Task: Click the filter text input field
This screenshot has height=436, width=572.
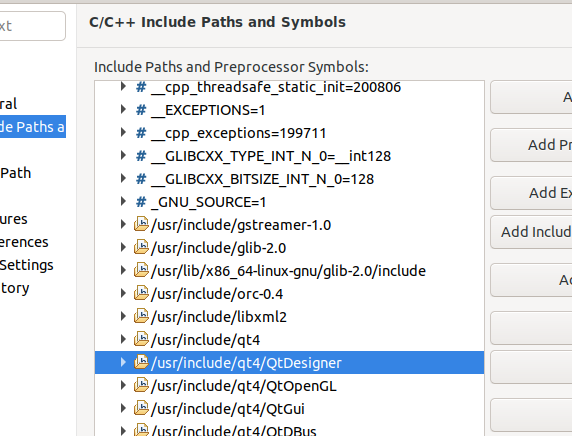Action: (x=32, y=26)
